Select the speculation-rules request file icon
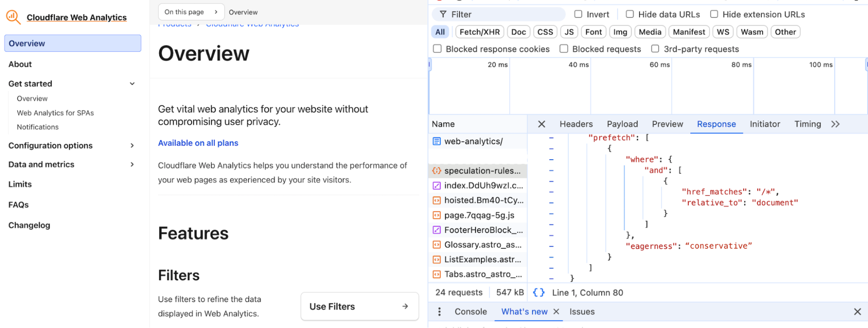Screen dimensions: 868x328 [x=436, y=171]
